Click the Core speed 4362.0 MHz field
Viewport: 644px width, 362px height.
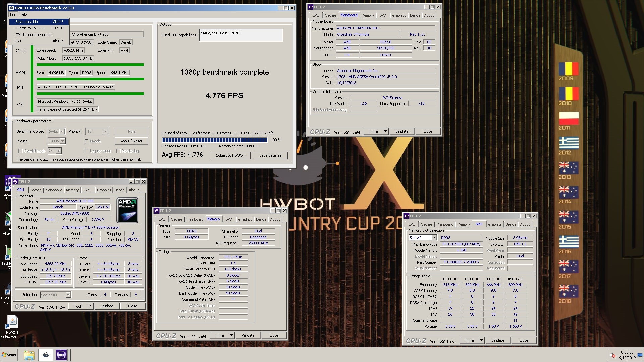pos(73,50)
